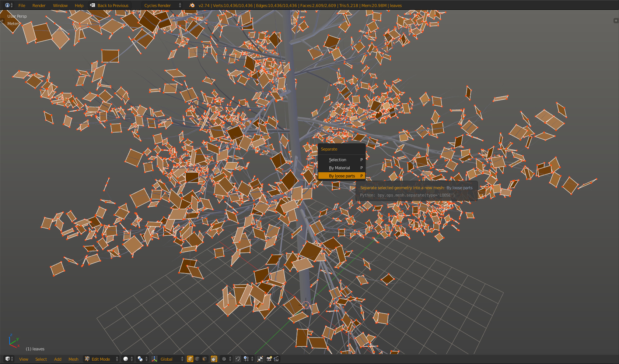Toggle automerge editing icon
The width and height of the screenshot is (619, 364).
tap(260, 359)
